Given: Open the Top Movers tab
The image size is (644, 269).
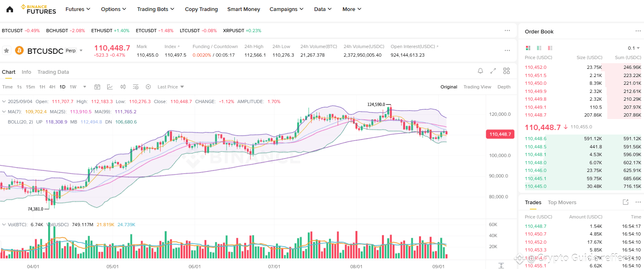Looking at the screenshot, I should pyautogui.click(x=562, y=203).
